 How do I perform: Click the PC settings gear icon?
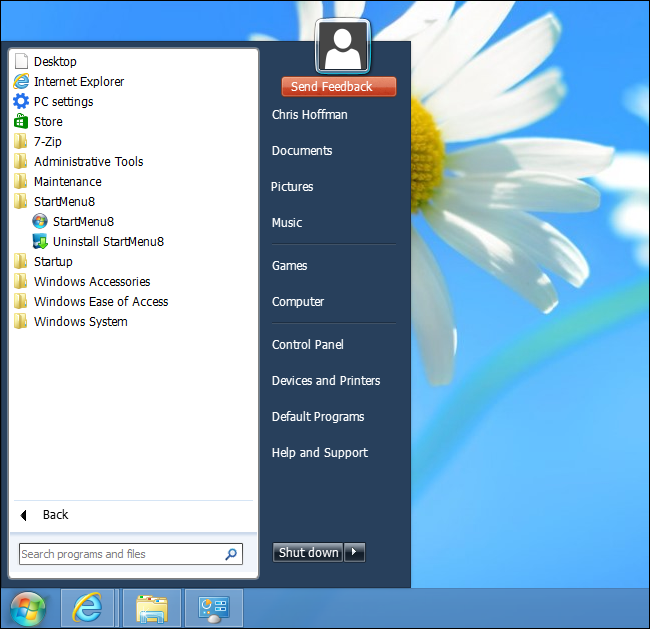(21, 101)
